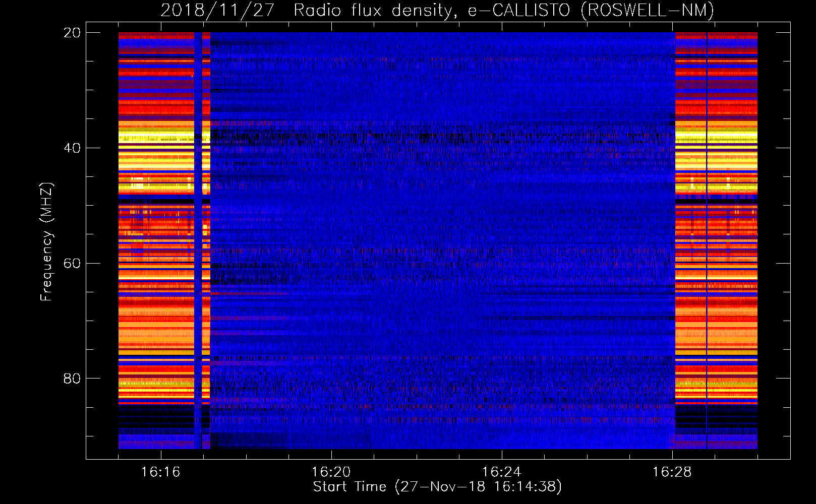Click the 'Start Time (27-Nov-18 16:14:38)' label
This screenshot has height=504, width=816.
(x=437, y=487)
